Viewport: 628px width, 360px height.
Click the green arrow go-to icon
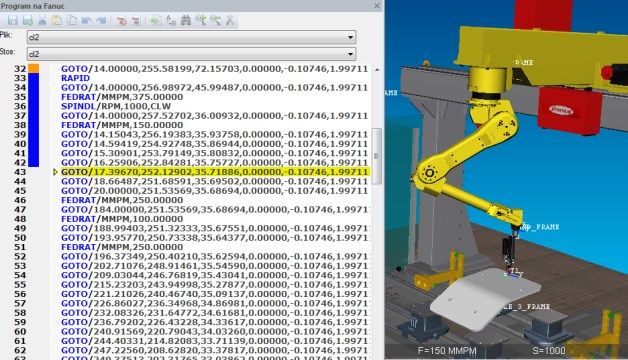156,20
